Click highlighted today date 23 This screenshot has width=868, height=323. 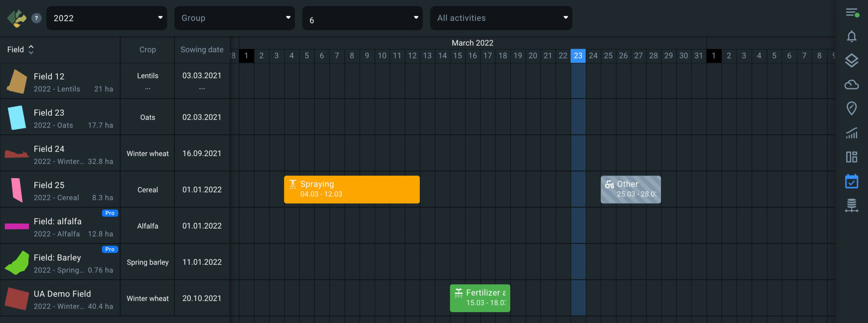pos(578,56)
